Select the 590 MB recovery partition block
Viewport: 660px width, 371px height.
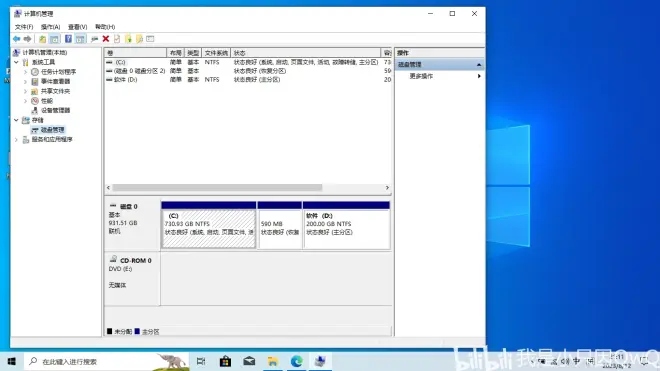[x=279, y=225]
